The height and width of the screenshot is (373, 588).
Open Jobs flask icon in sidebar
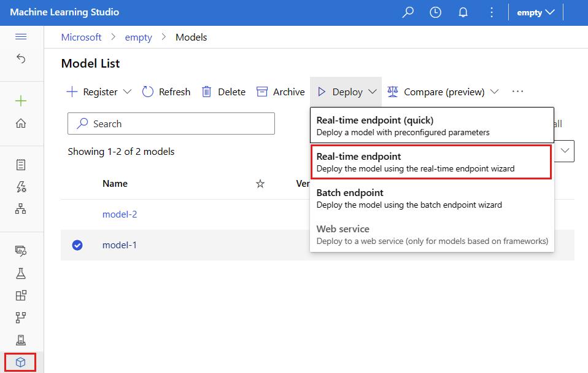coord(21,273)
